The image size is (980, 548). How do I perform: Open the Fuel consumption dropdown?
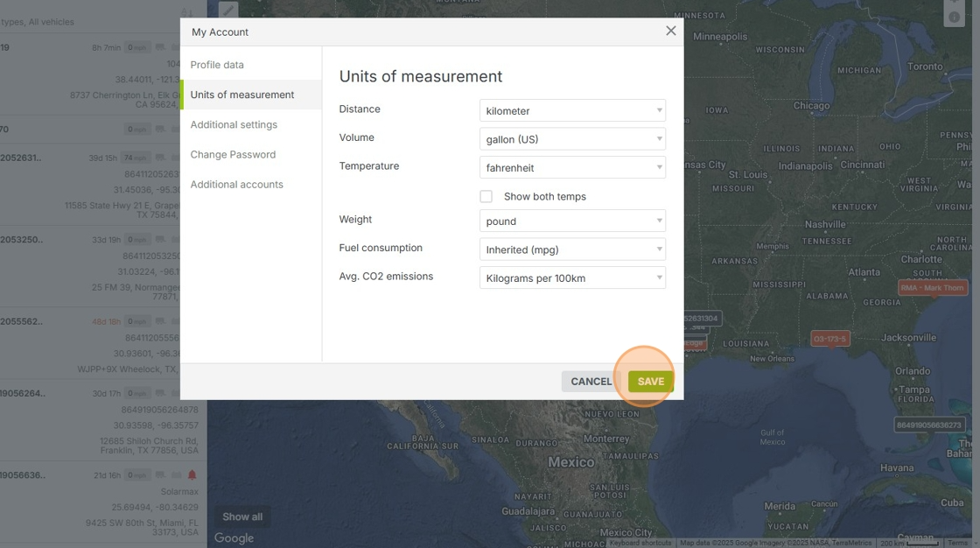[x=572, y=249]
